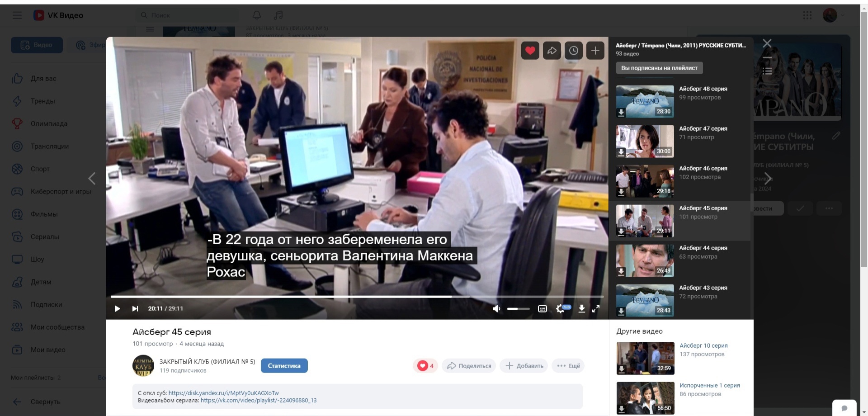
Task: Open Киберспорт и игры section
Action: click(x=61, y=191)
